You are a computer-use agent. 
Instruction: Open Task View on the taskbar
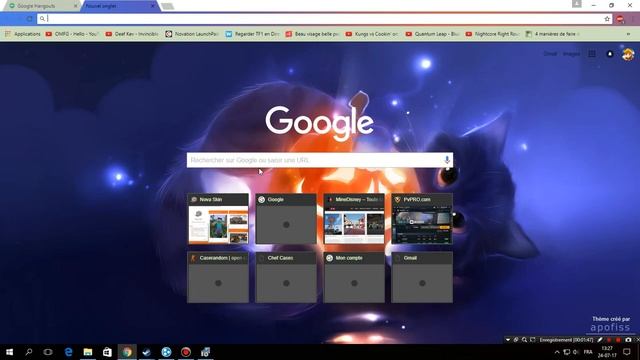[48, 352]
